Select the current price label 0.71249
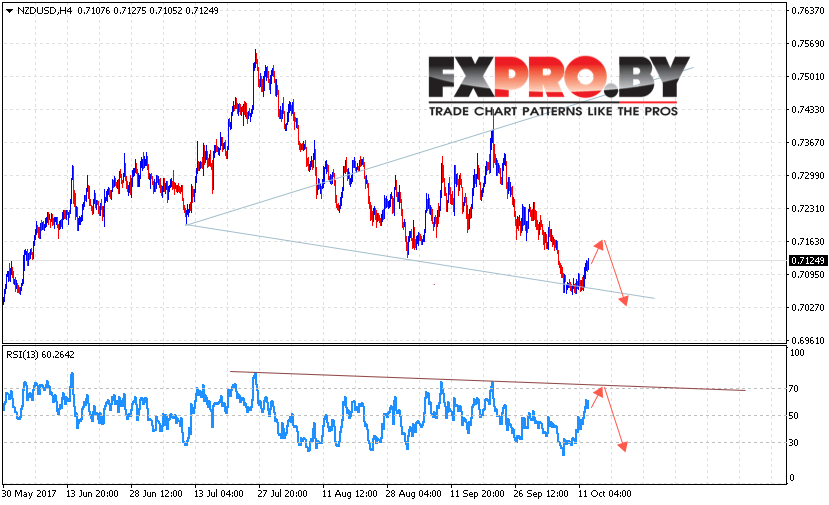Viewport: 829px width, 505px height. pos(807,261)
